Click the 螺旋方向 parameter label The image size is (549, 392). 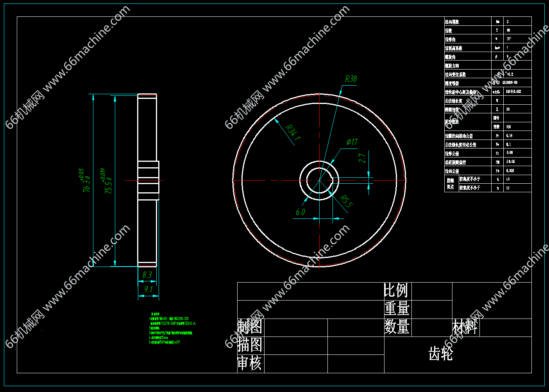tap(452, 66)
